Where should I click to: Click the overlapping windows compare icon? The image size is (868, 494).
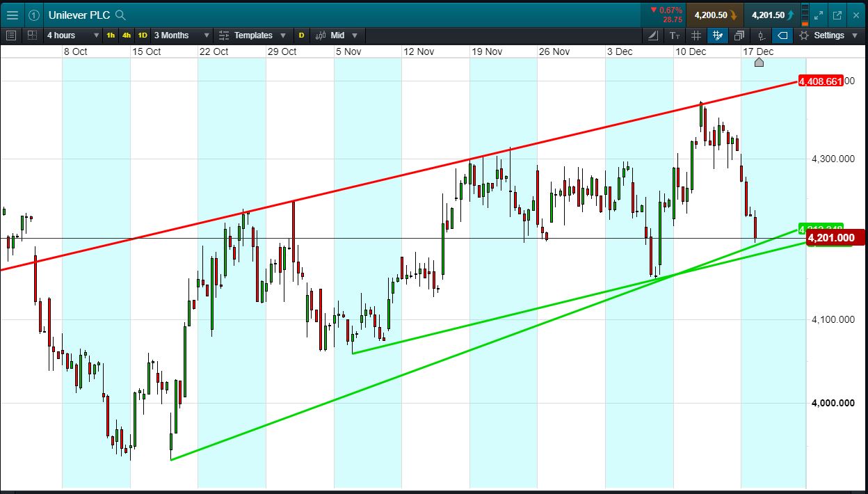click(x=739, y=35)
